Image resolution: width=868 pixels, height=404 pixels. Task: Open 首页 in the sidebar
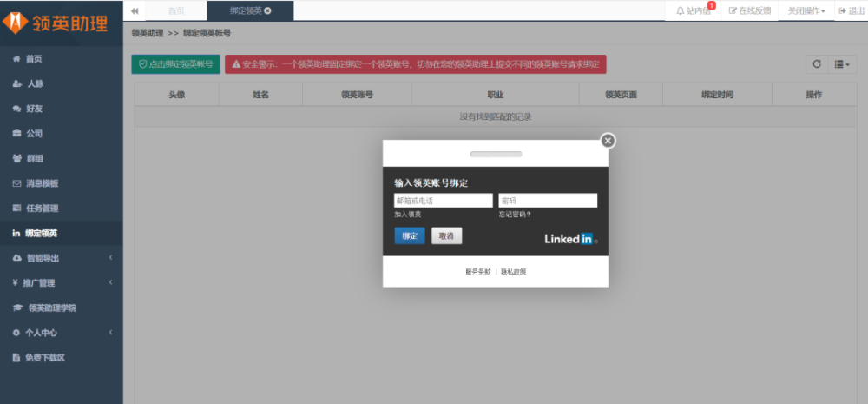[x=62, y=59]
